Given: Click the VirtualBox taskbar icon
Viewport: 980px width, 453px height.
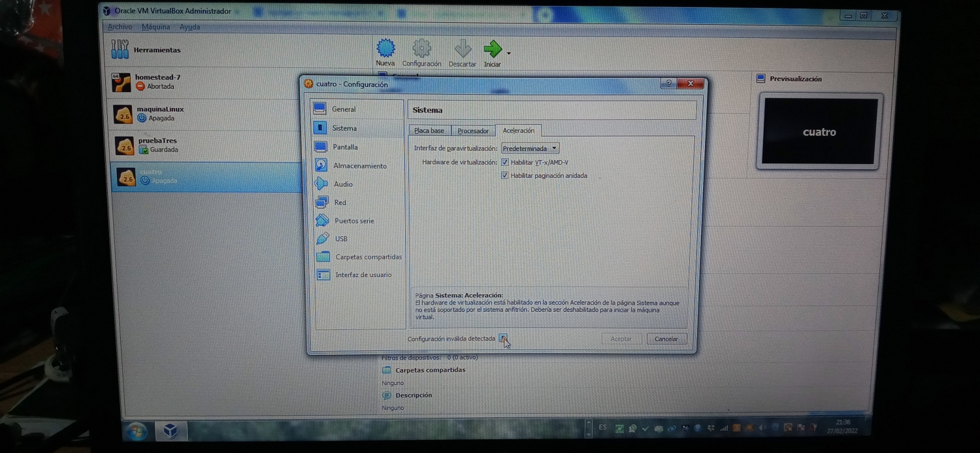Looking at the screenshot, I should [171, 430].
